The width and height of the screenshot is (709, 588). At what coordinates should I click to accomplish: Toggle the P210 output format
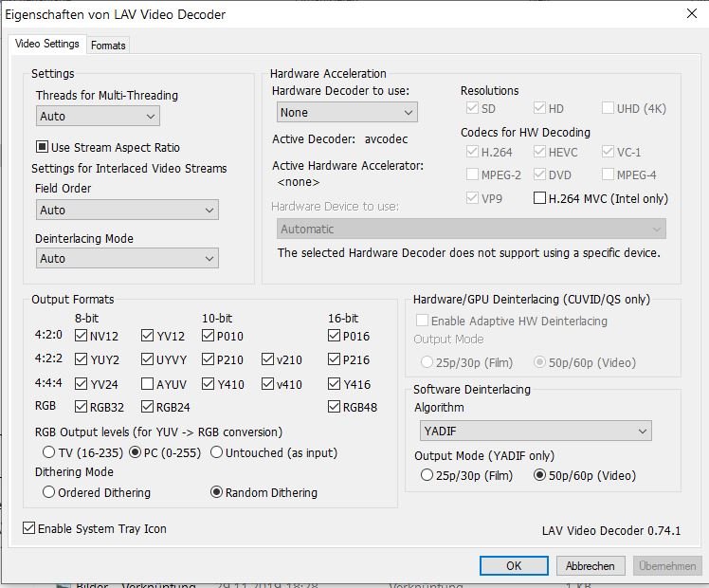(208, 359)
